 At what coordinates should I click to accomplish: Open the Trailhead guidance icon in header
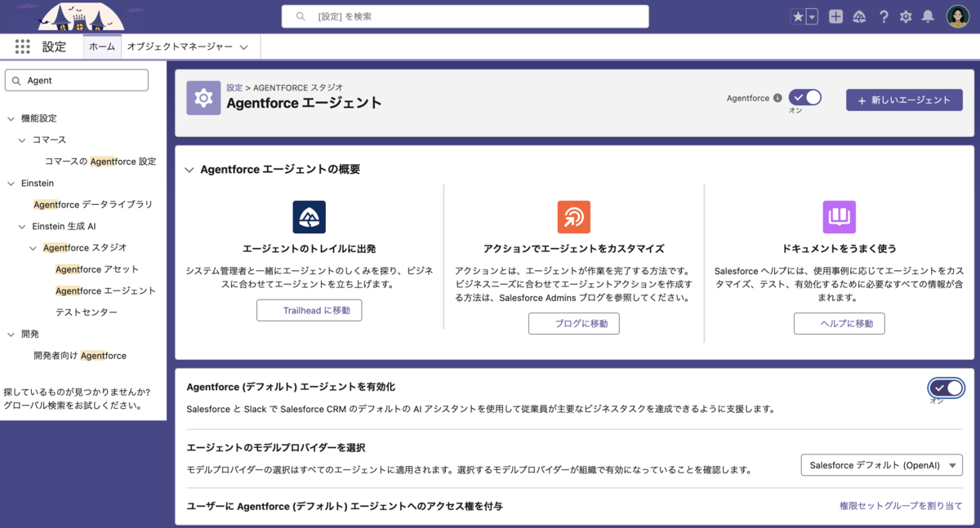point(859,16)
